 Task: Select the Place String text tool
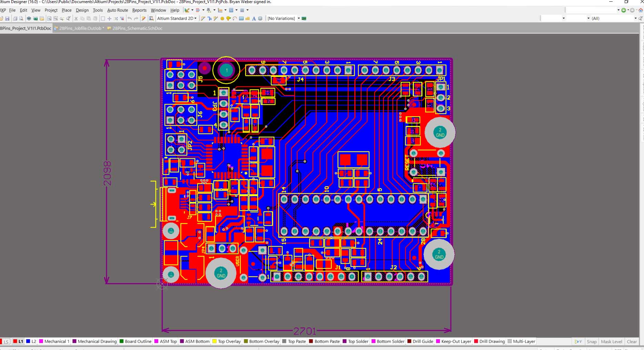pos(254,19)
